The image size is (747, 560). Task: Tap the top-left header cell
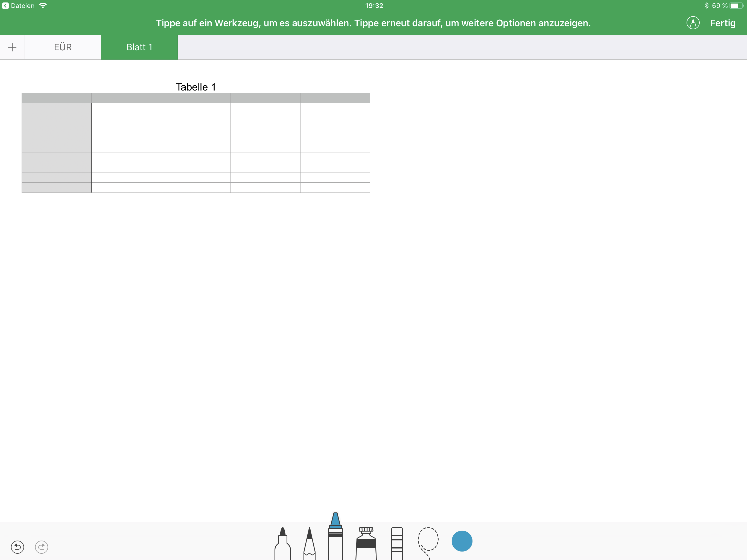tap(56, 98)
